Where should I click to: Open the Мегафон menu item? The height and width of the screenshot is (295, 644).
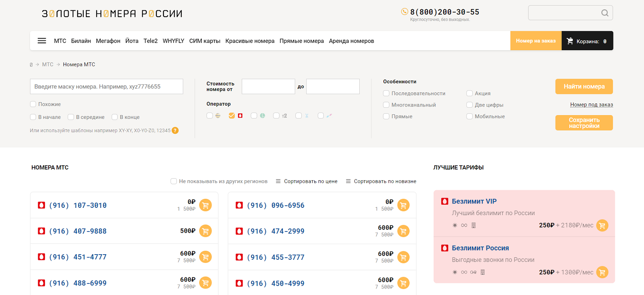pyautogui.click(x=108, y=41)
